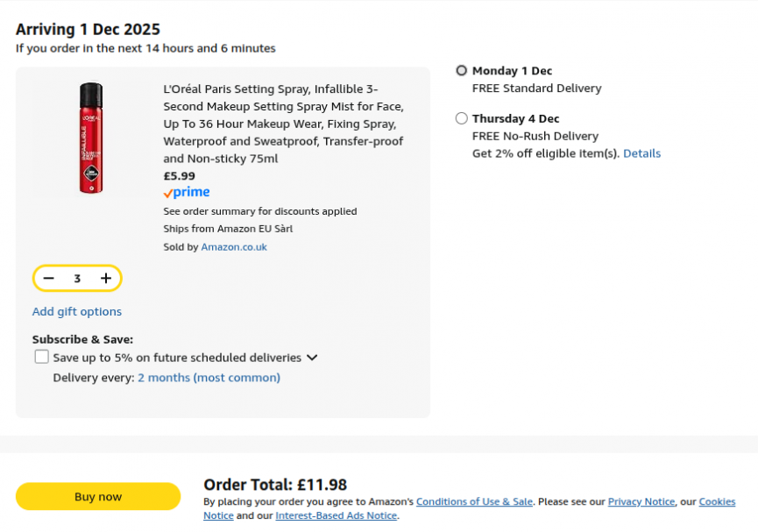This screenshot has width=758, height=532.
Task: Click the Prime logo badge
Action: (187, 193)
